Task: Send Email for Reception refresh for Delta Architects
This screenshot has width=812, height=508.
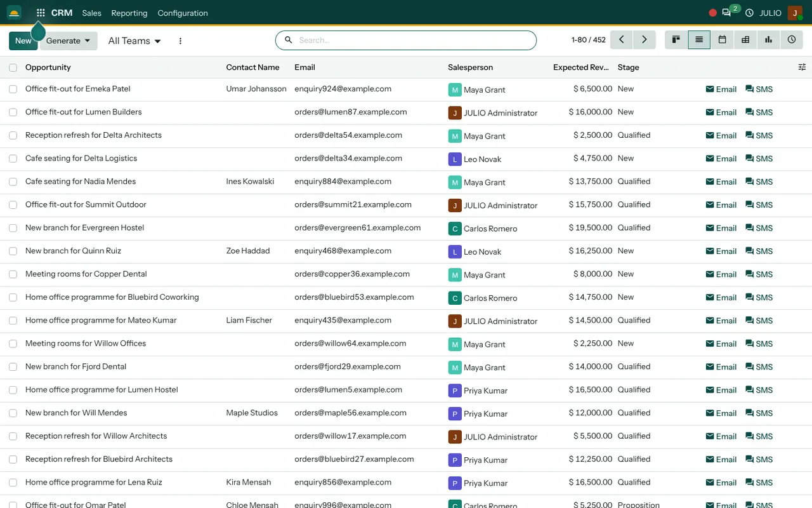Action: click(721, 135)
